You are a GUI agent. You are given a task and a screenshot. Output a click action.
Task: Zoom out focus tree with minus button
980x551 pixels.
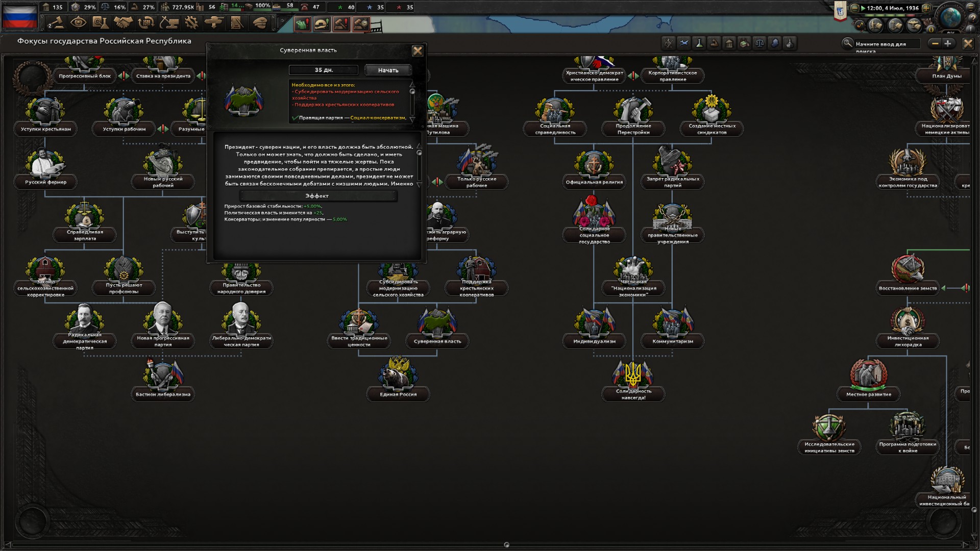click(935, 44)
